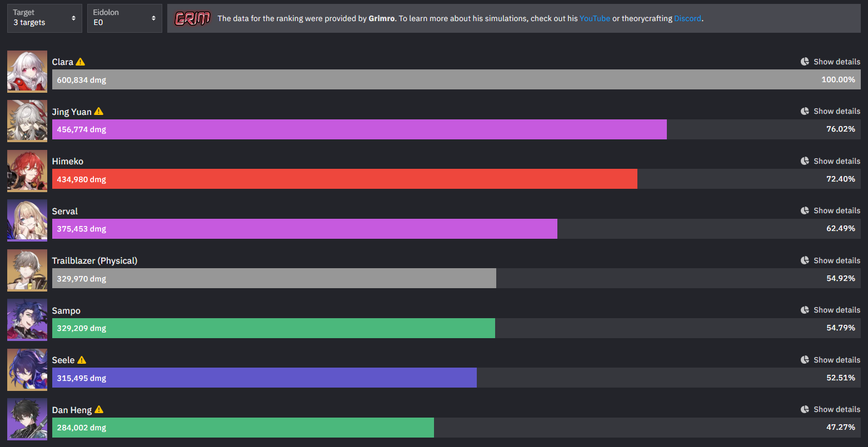Click Trailblazer (Physical) character portrait

tap(27, 270)
